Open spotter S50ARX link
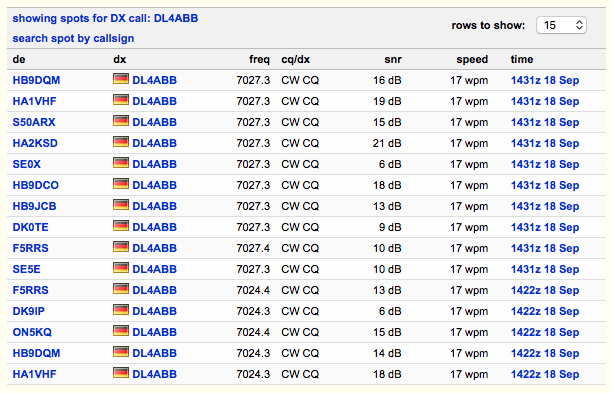The height and width of the screenshot is (393, 612). pos(34,122)
